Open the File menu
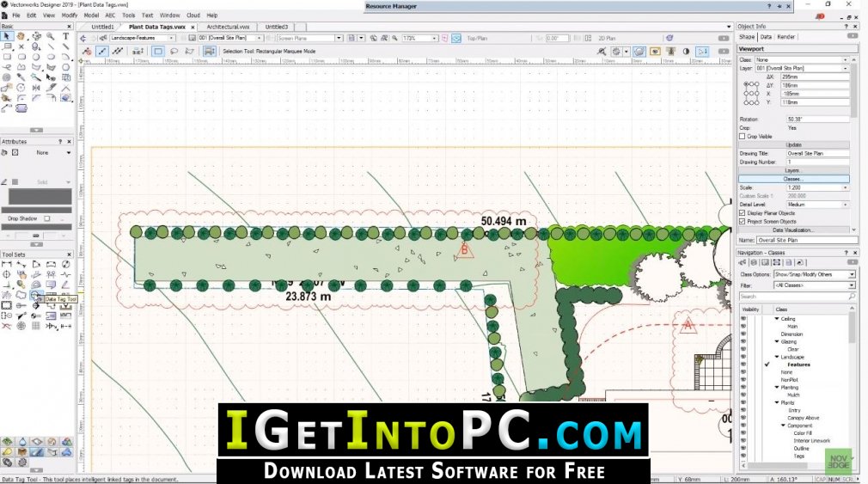Screen dimensions: 868x484 (x=16, y=15)
